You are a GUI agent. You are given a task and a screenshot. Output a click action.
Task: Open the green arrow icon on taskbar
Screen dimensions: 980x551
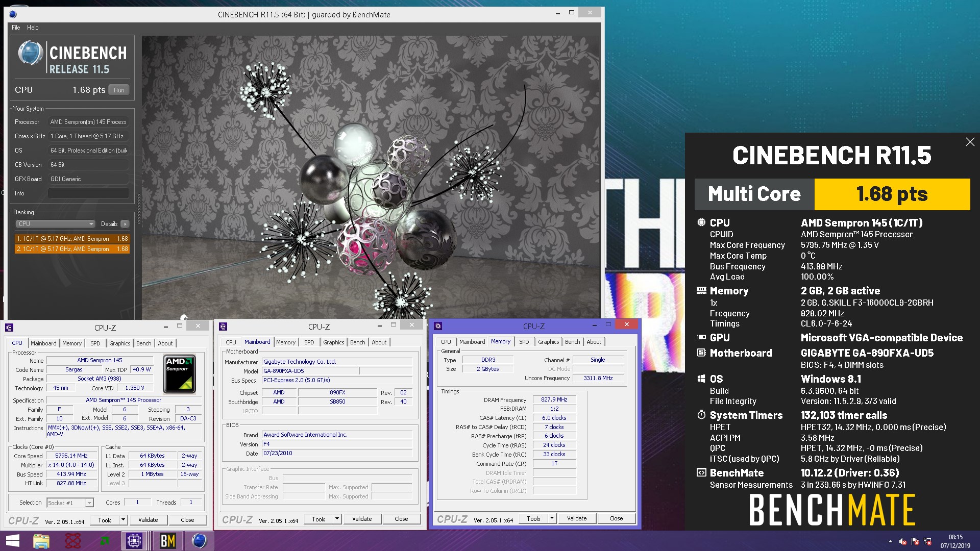click(105, 541)
